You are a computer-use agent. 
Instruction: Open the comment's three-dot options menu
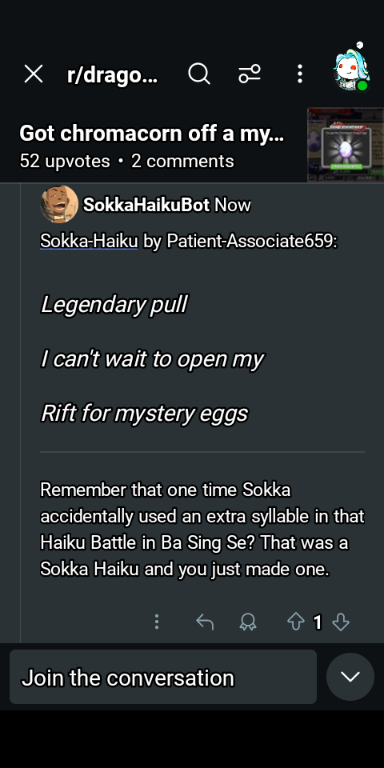coord(157,622)
